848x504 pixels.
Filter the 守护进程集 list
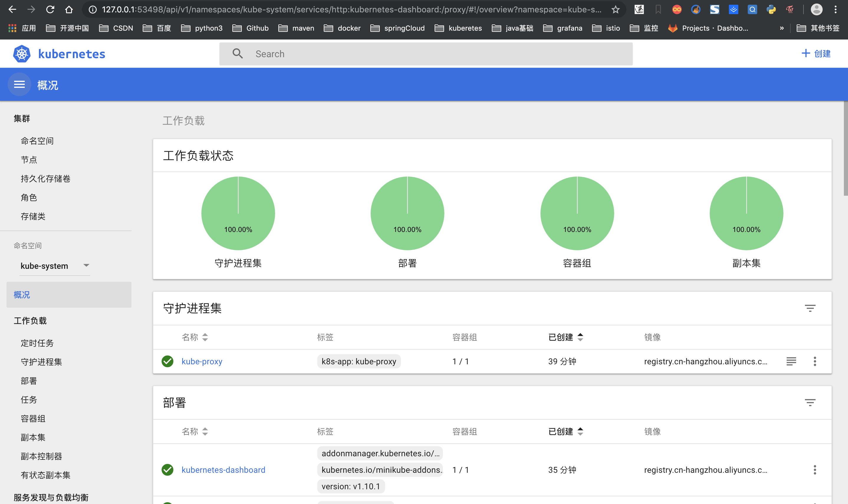[x=810, y=308]
